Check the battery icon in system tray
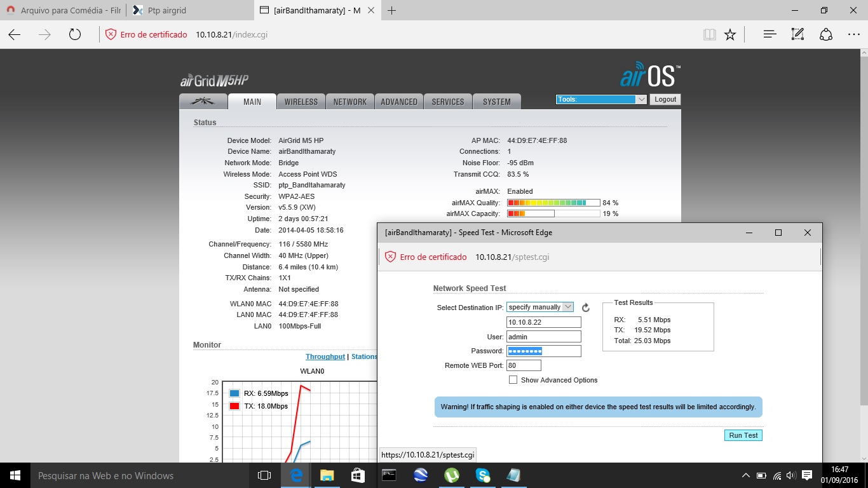 (x=761, y=475)
